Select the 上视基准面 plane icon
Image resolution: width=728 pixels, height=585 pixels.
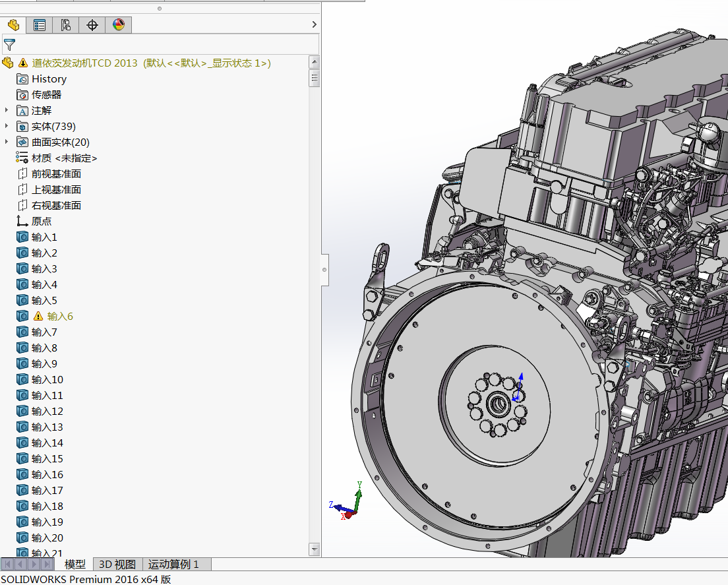pyautogui.click(x=22, y=189)
